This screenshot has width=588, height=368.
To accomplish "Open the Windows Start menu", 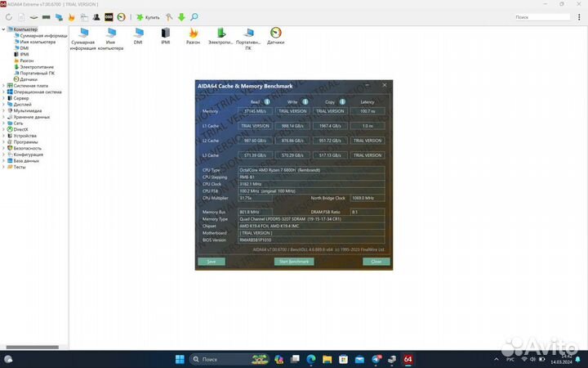I will coord(180,359).
